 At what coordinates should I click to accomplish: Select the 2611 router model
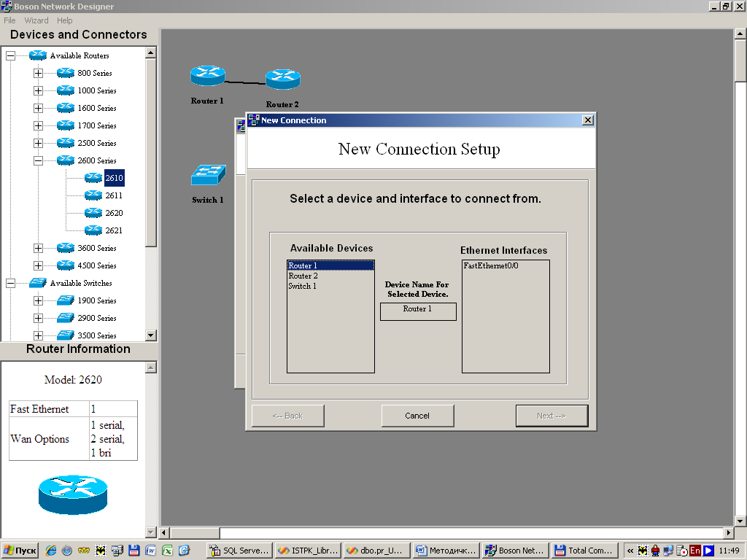tap(114, 195)
